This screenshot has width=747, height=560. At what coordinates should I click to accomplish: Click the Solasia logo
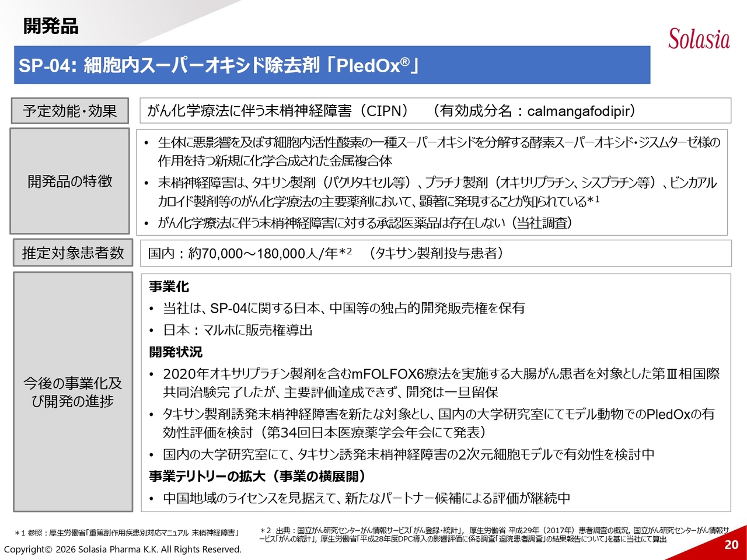click(x=699, y=39)
